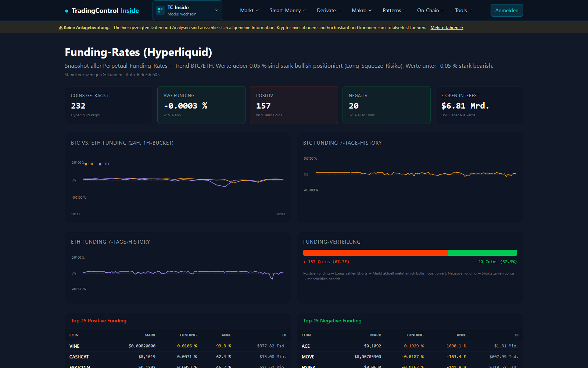The image size is (588, 368).
Task: Select the VINE coin row name
Action: 74,346
